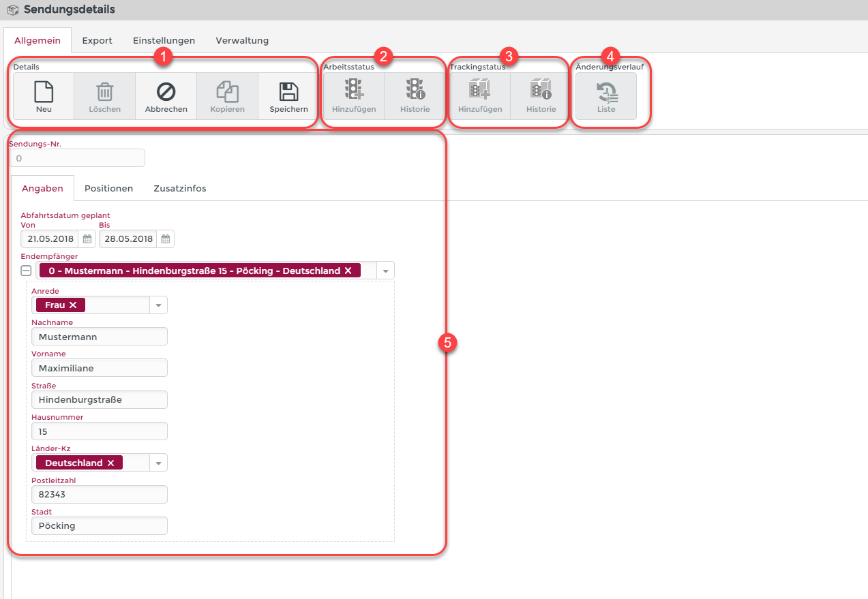Click the Löschen trash icon

coord(105,91)
